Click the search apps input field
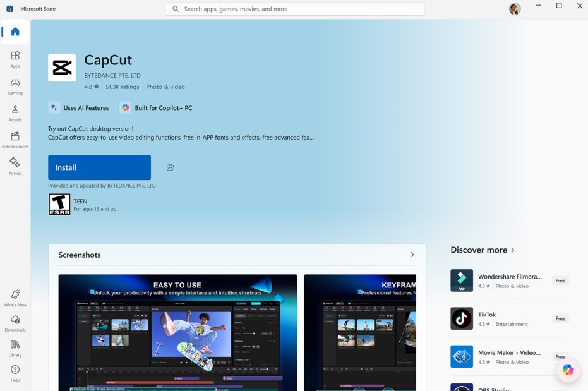588x391 pixels. point(295,9)
